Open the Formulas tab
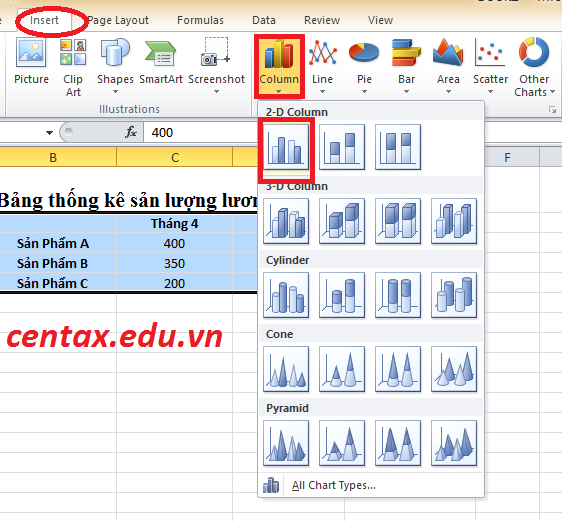This screenshot has height=521, width=562. tap(200, 20)
